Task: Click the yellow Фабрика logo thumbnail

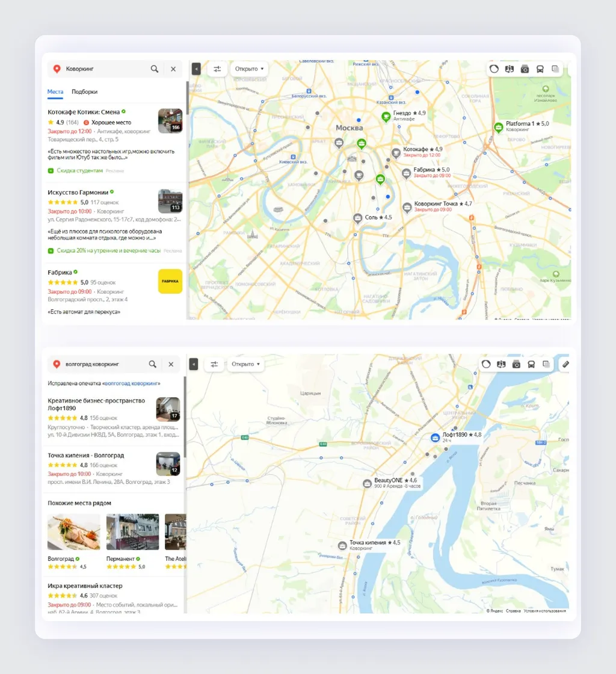Action: pos(170,281)
